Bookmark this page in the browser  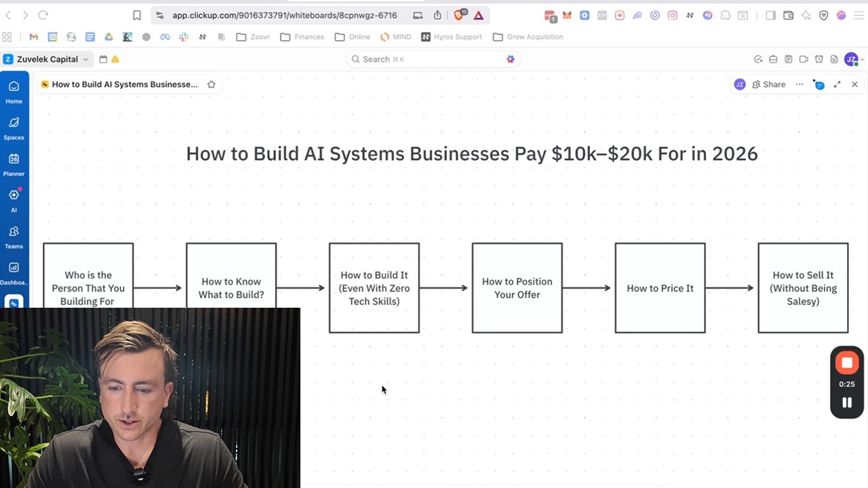click(137, 15)
